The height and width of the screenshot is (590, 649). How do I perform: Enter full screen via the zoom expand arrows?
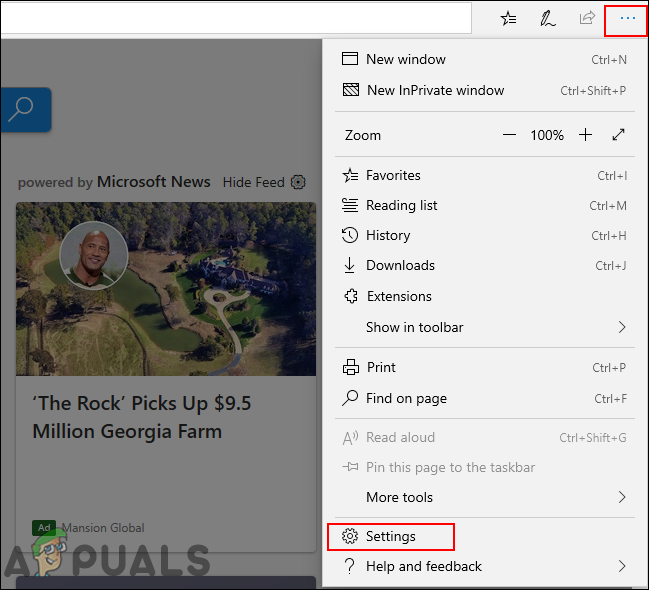pyautogui.click(x=618, y=135)
